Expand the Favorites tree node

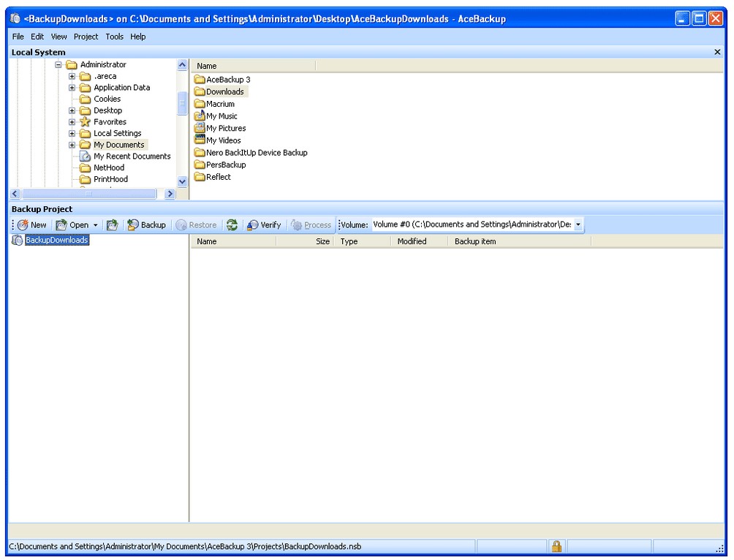point(72,122)
